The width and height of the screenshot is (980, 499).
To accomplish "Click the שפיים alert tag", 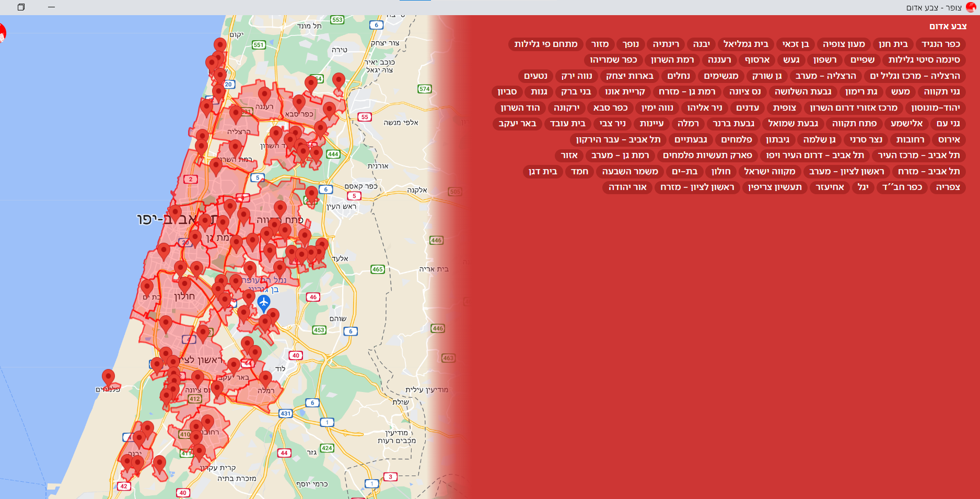I will point(862,60).
